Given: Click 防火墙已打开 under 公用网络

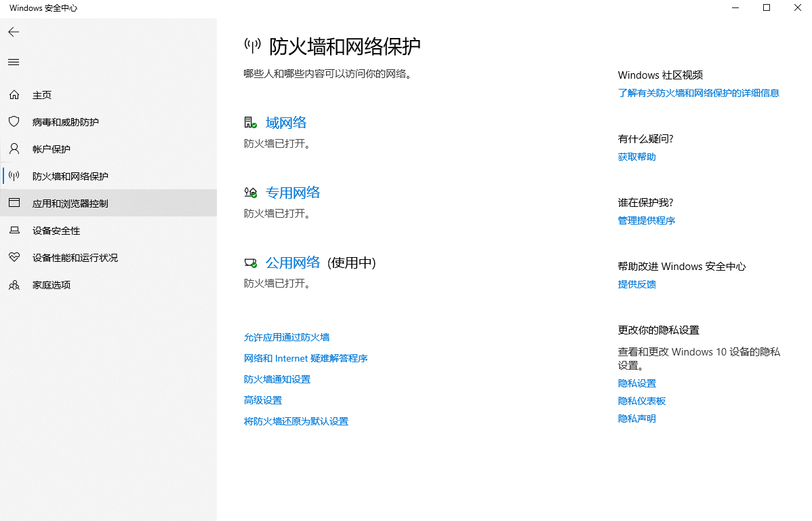Looking at the screenshot, I should (x=277, y=284).
